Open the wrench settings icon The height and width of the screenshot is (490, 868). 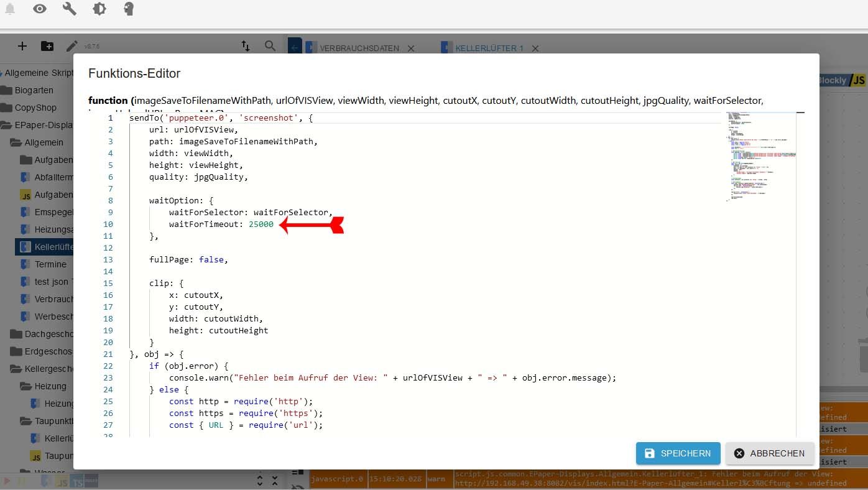click(70, 9)
